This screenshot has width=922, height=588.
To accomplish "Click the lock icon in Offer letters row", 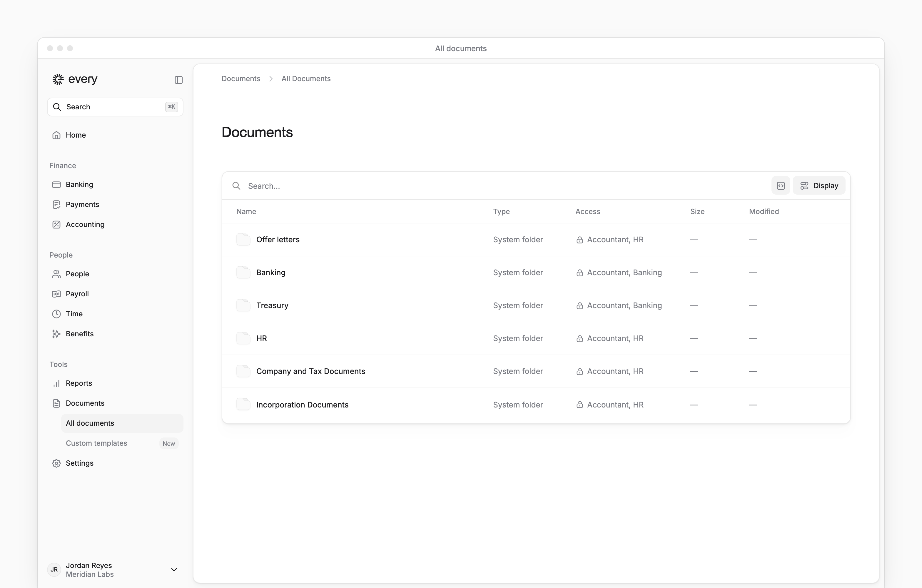I will pyautogui.click(x=580, y=240).
